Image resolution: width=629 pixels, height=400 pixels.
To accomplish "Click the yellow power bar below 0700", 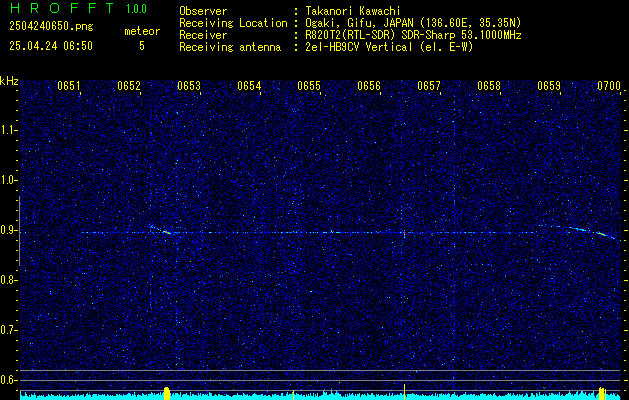I will [602, 394].
